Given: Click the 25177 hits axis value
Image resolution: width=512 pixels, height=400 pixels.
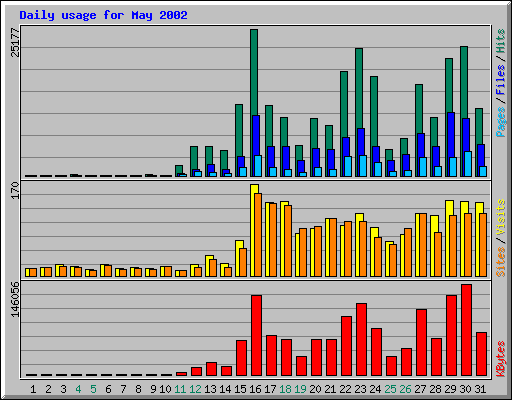Looking at the screenshot, I should (15, 42).
